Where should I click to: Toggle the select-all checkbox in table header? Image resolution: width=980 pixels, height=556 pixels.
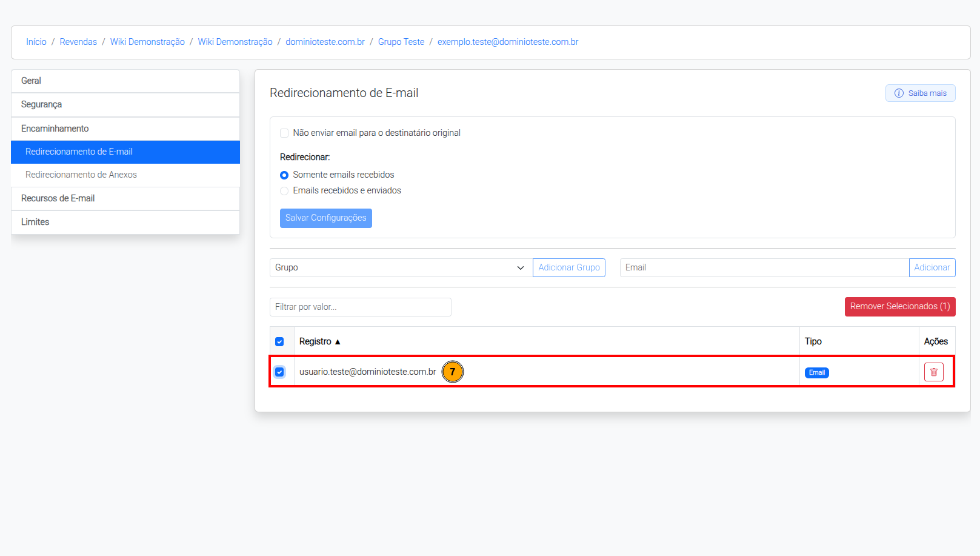click(x=279, y=342)
